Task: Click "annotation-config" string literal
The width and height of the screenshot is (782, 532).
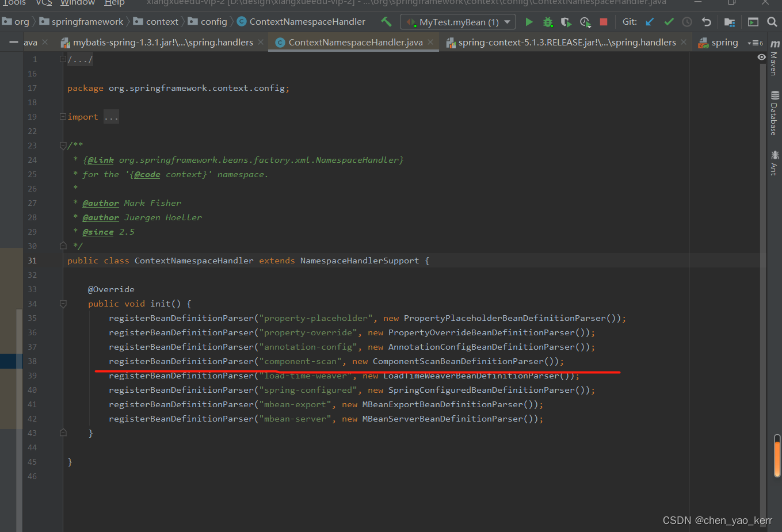Action: [x=308, y=347]
